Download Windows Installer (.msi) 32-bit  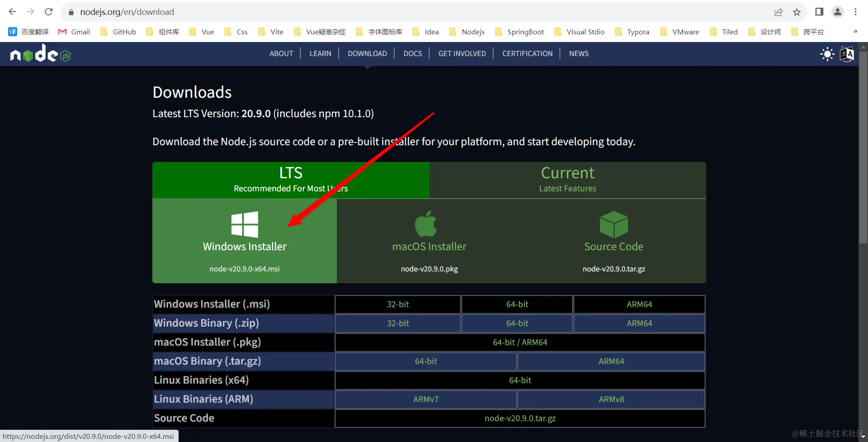tap(398, 304)
